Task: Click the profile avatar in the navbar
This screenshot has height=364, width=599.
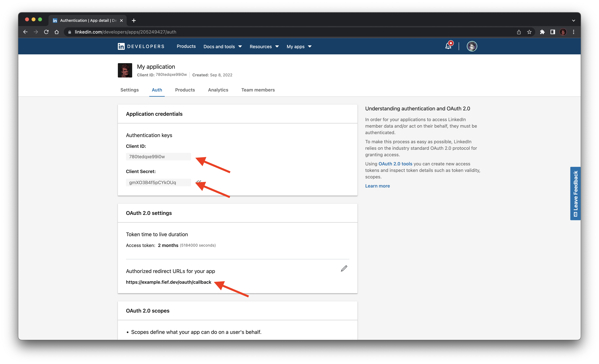Action: (x=472, y=46)
